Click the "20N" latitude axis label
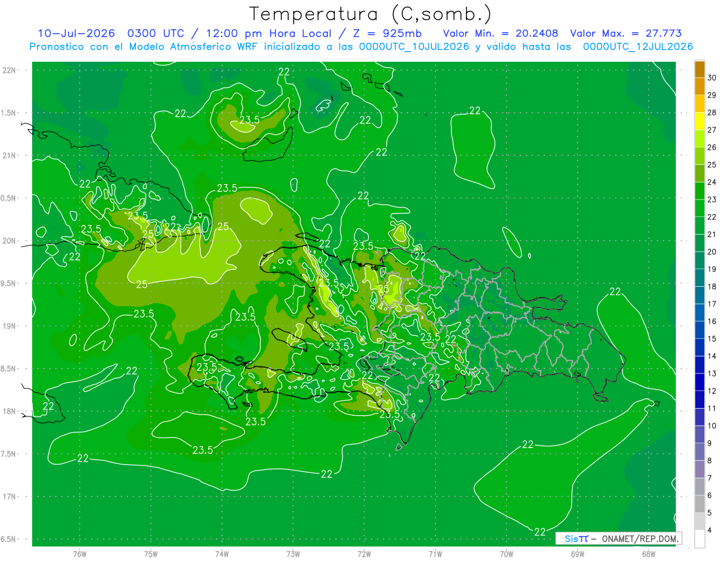728x562 pixels. (x=8, y=241)
